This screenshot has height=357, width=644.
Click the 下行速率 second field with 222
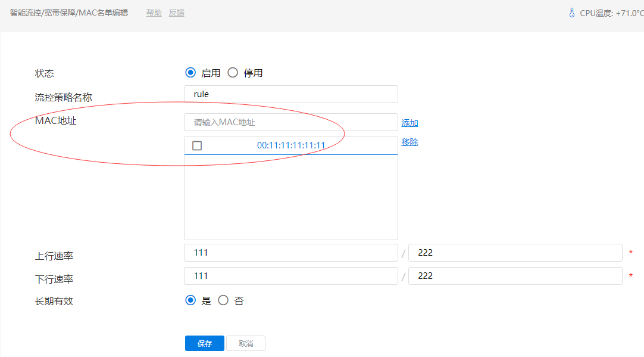(x=515, y=276)
